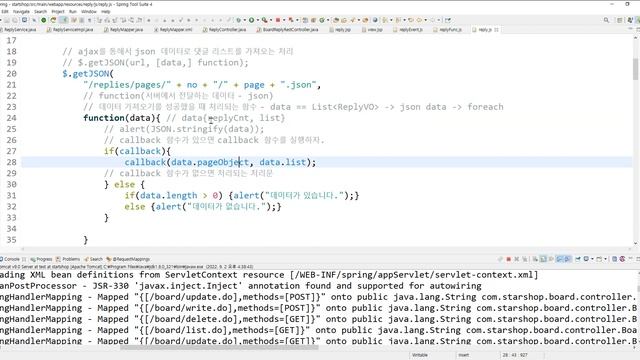Select the Progress view tab

[41, 259]
